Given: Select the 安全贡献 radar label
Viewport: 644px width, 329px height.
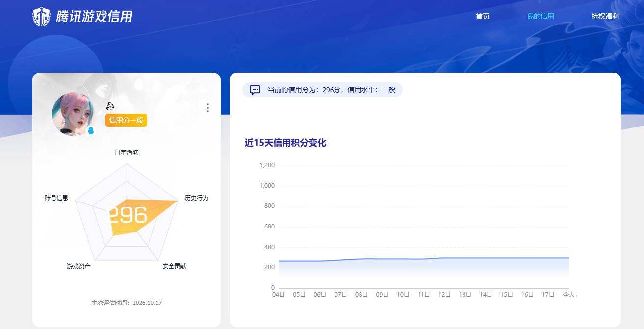Looking at the screenshot, I should pyautogui.click(x=175, y=266).
